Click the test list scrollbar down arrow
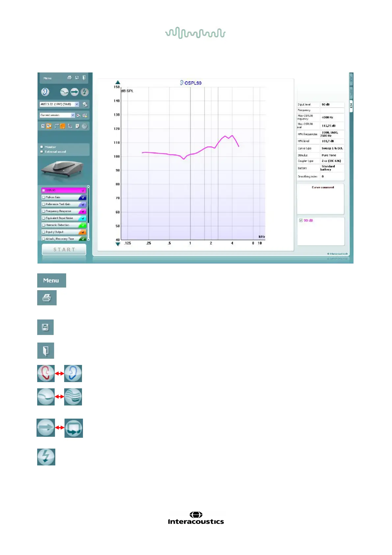Screen dimensions: 392x555 coord(88,239)
